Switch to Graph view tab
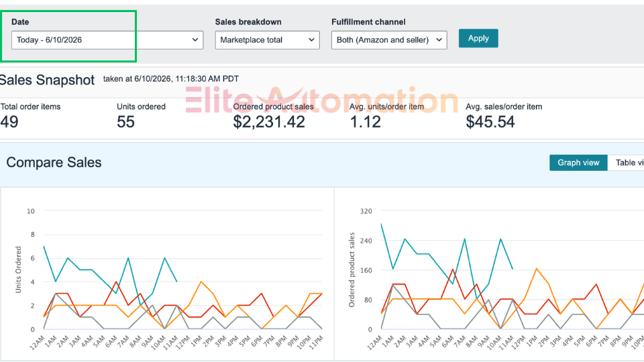Viewport: 644px width, 362px height. pyautogui.click(x=578, y=163)
